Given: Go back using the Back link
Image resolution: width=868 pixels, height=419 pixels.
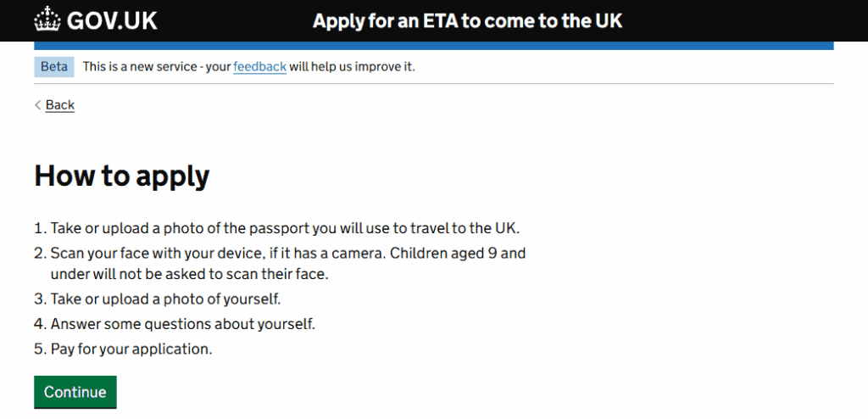Looking at the screenshot, I should tap(60, 105).
